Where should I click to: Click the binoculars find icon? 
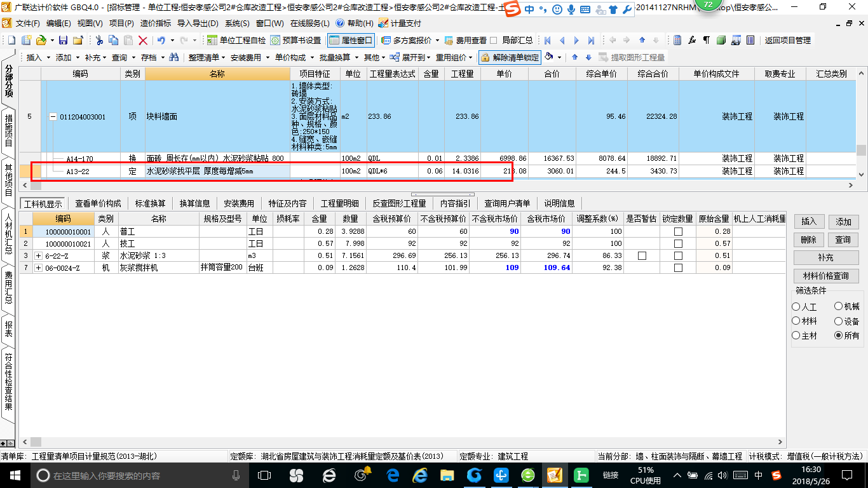(x=173, y=57)
